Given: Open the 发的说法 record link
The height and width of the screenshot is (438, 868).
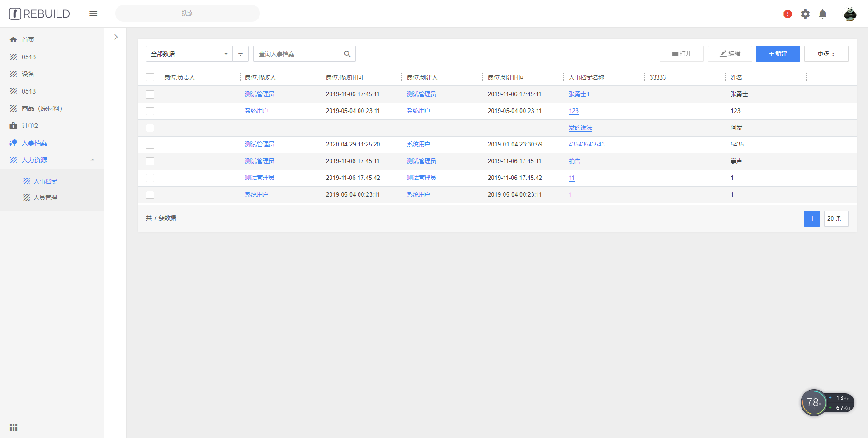Looking at the screenshot, I should click(x=580, y=128).
